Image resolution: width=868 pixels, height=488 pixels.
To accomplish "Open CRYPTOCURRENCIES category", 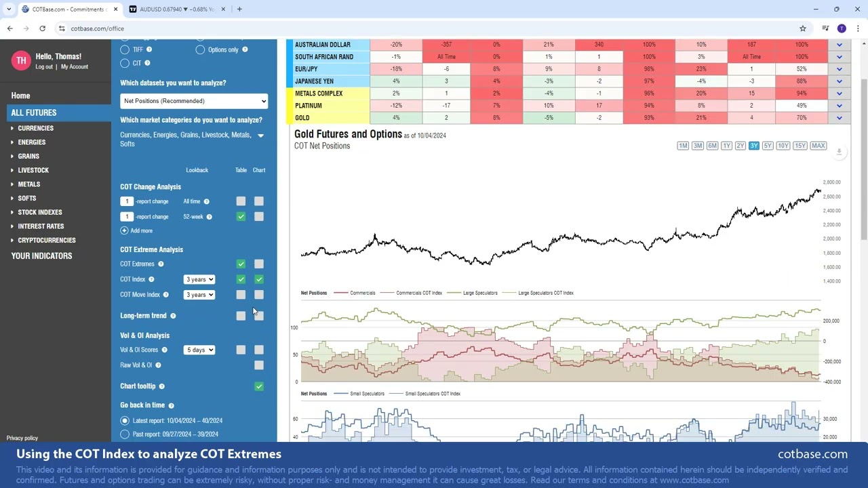I will (x=47, y=240).
